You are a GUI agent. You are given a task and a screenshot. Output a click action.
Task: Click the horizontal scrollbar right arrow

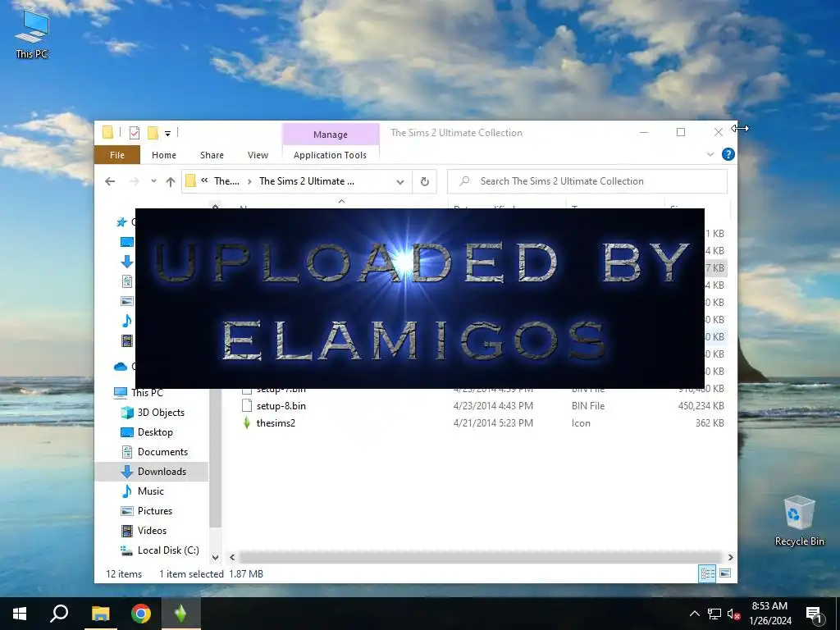click(730, 557)
